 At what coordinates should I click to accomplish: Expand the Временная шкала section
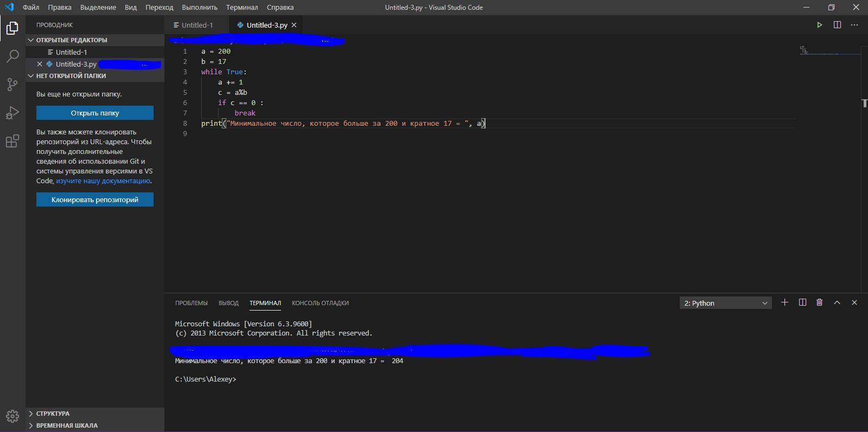coord(67,425)
